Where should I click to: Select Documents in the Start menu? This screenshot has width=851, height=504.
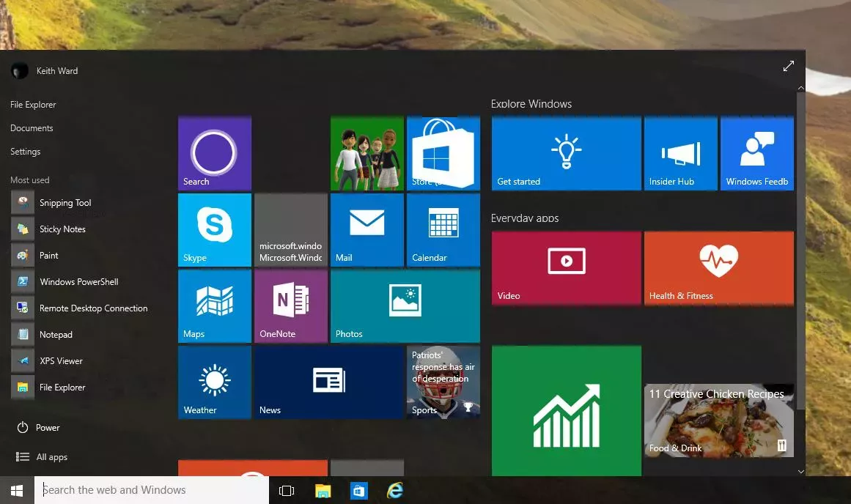pos(32,128)
